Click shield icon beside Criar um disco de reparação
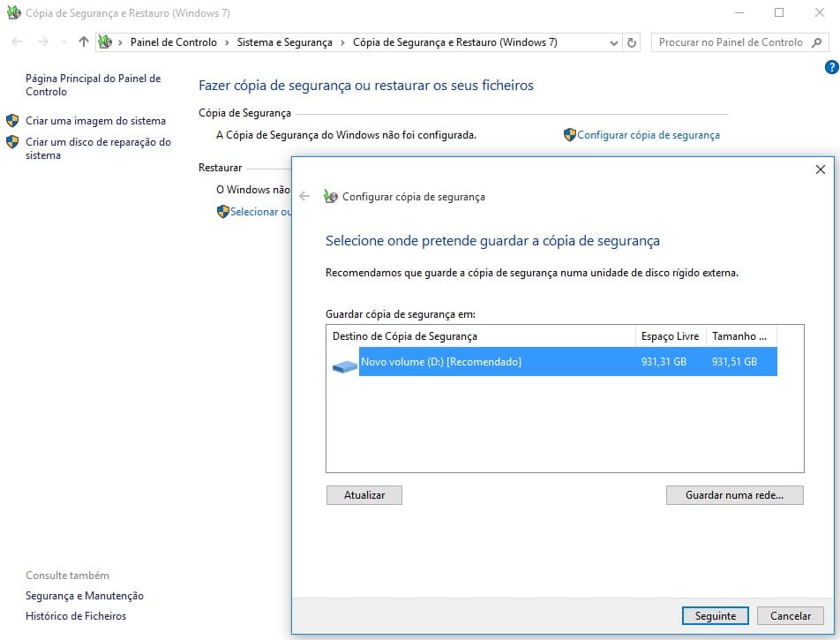This screenshot has height=640, width=840. pos(12,141)
